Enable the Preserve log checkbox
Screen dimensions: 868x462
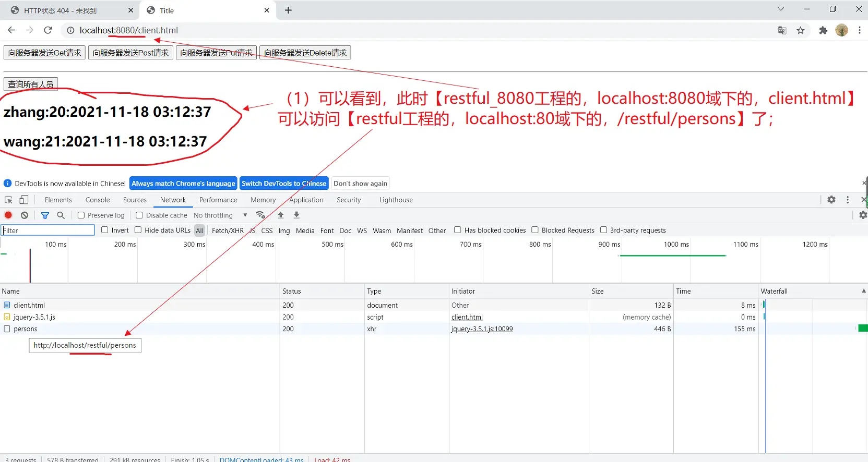pos(81,215)
